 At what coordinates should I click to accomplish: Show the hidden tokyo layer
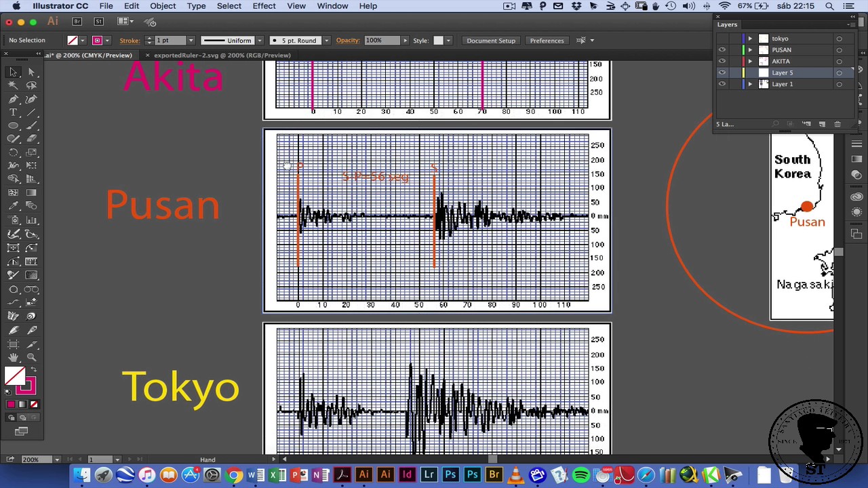click(722, 39)
